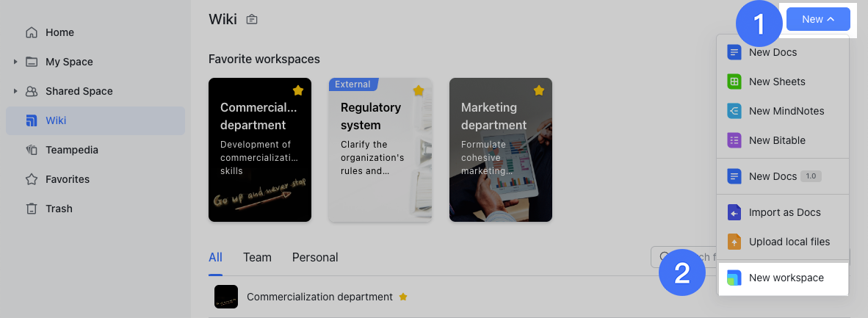Expand the My Space tree
Viewport: 868px width, 318px height.
(15, 62)
